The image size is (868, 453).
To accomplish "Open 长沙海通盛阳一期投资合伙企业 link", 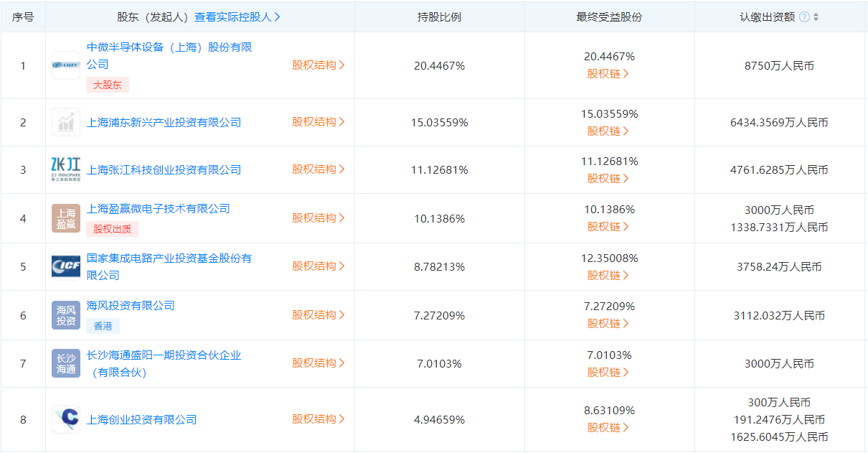I will click(x=164, y=363).
